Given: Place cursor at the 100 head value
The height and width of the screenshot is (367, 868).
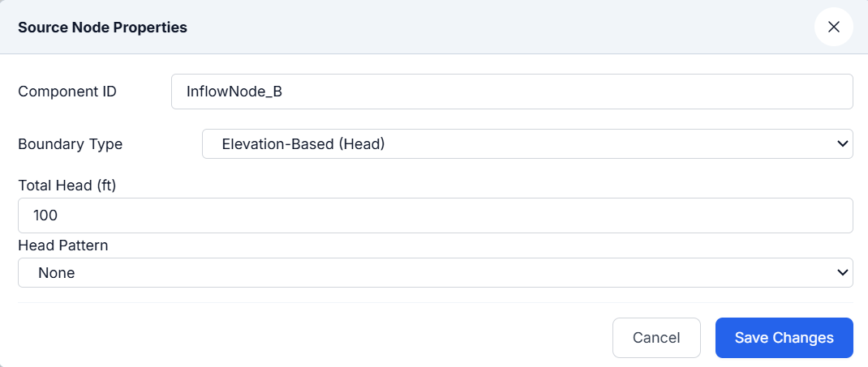Looking at the screenshot, I should [45, 216].
